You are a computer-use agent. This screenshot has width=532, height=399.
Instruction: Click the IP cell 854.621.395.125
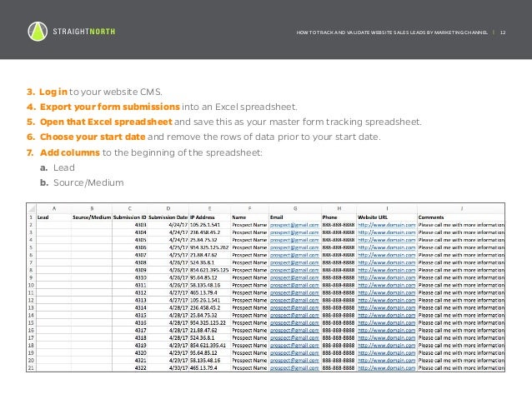pyautogui.click(x=209, y=270)
